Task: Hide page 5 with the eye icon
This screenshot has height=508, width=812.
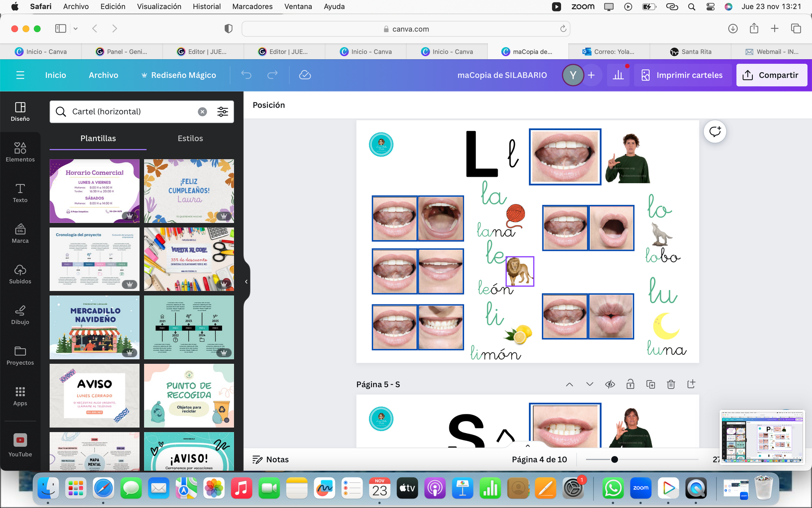Action: pos(610,384)
